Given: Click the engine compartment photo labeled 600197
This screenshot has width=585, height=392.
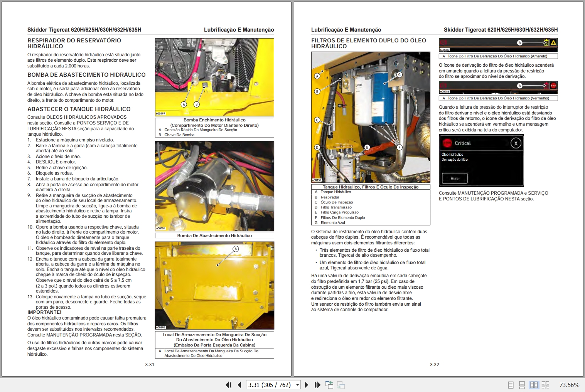Looking at the screenshot, I should pos(214,76).
